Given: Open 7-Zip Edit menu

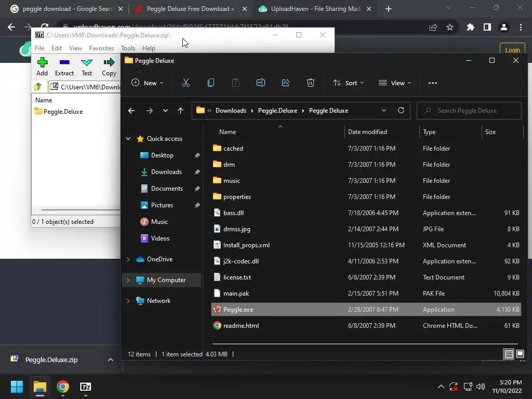Looking at the screenshot, I should pos(56,48).
